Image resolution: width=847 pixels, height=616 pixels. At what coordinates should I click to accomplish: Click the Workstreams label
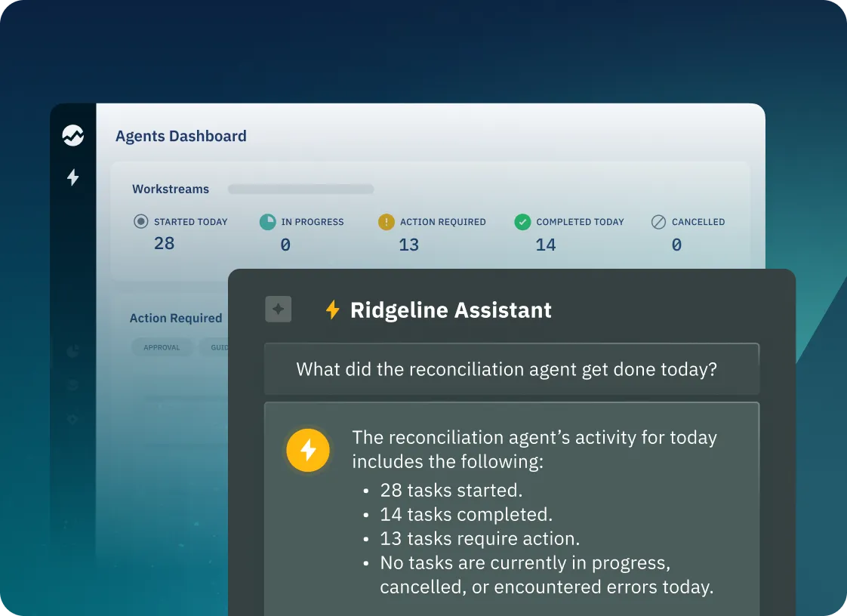point(171,189)
